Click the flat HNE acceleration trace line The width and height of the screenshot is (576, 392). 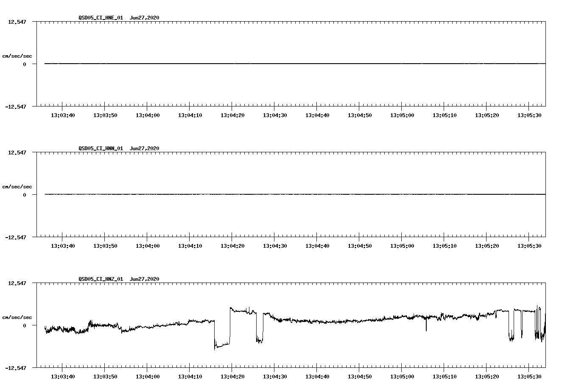295,64
